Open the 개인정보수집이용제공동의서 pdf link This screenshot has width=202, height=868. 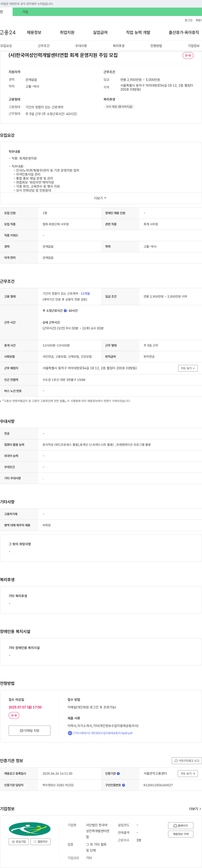(x=103, y=733)
